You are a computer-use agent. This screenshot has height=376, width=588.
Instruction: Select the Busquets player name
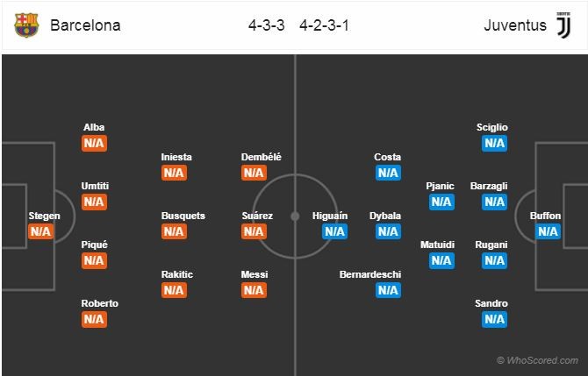coord(183,216)
